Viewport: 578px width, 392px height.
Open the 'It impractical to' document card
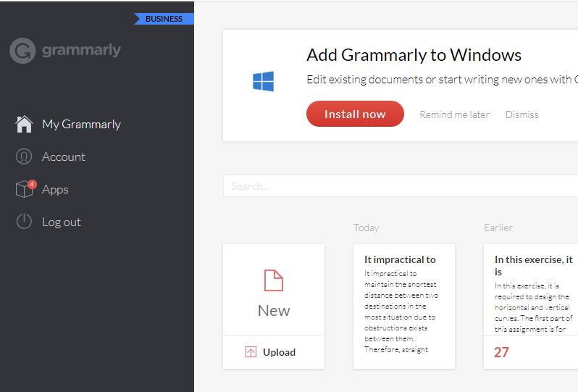[404, 306]
